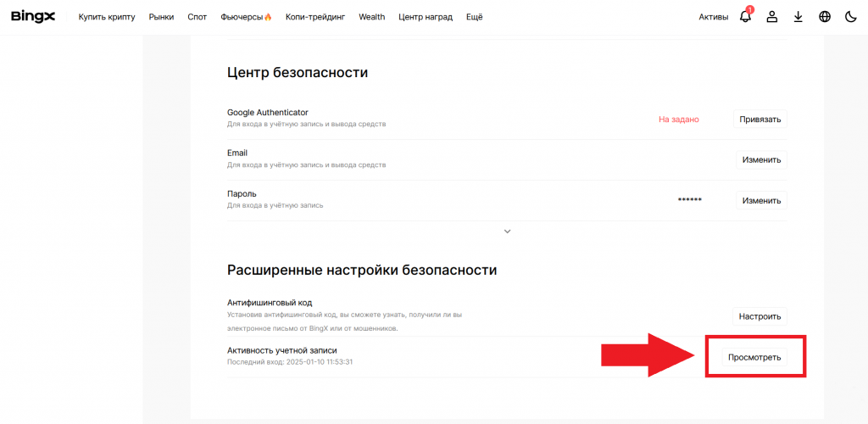
Task: Open the language globe icon
Action: [825, 17]
